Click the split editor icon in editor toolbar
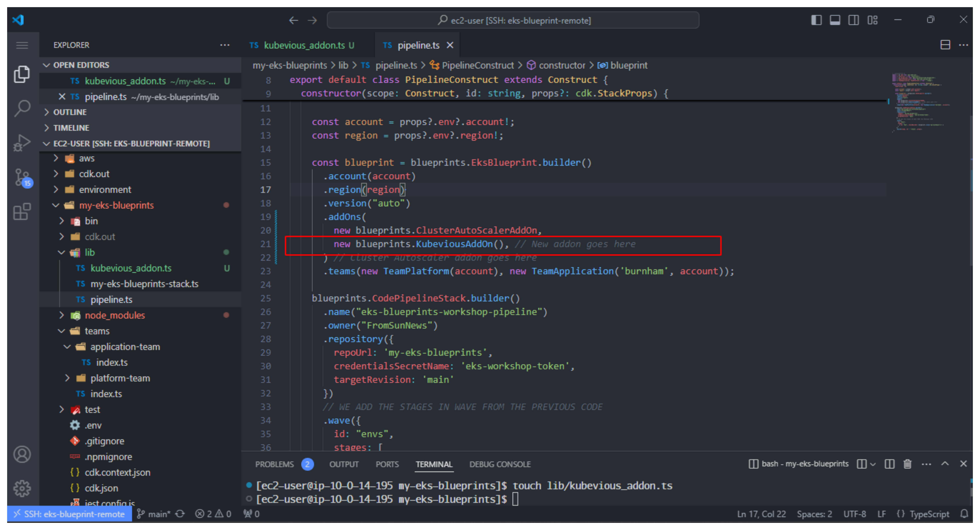This screenshot has width=980, height=530. [x=945, y=45]
